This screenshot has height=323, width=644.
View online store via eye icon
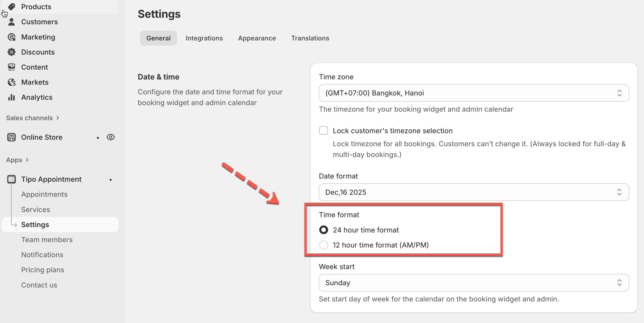coord(110,137)
